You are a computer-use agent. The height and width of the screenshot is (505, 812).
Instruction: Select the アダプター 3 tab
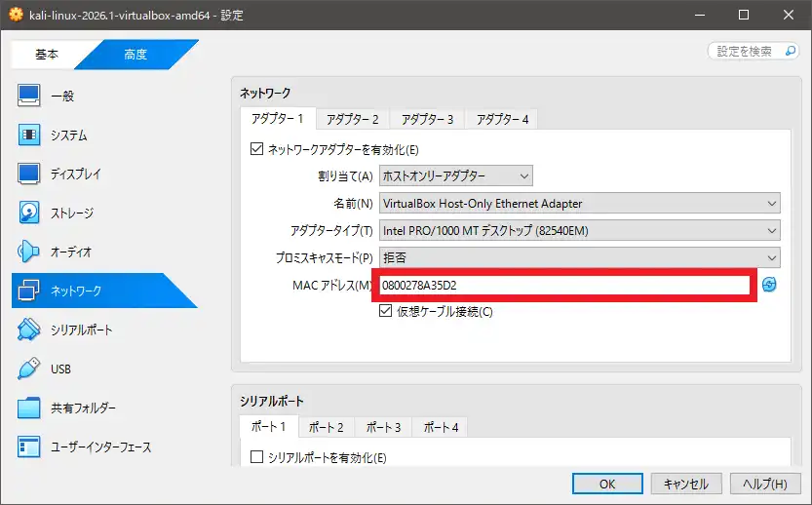[427, 119]
